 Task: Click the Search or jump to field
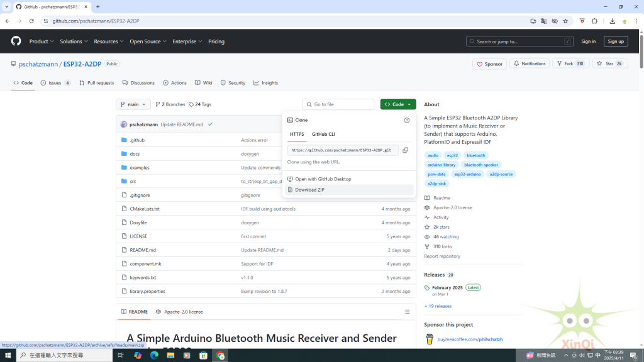pos(519,41)
